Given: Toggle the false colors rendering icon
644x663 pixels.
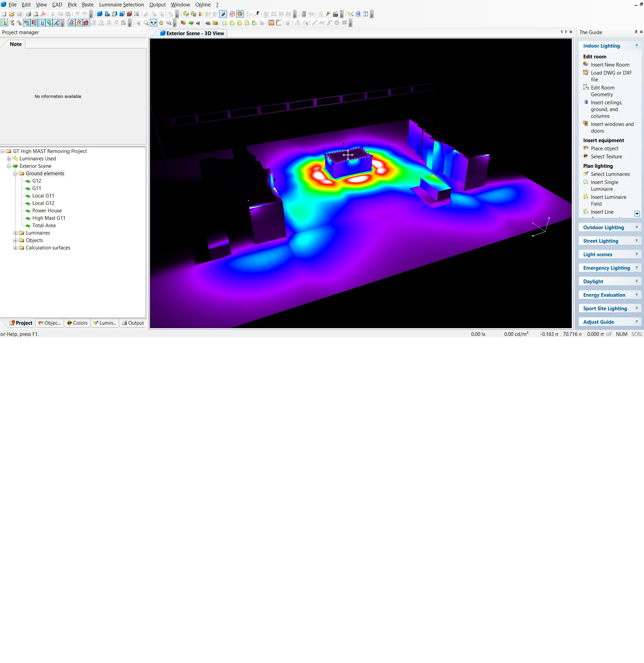Looking at the screenshot, I should 240,14.
